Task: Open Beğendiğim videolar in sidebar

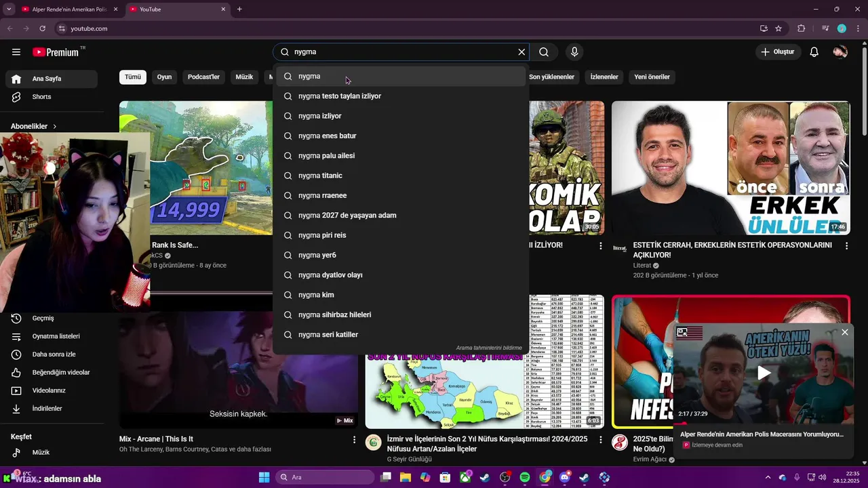Action: coord(52,373)
